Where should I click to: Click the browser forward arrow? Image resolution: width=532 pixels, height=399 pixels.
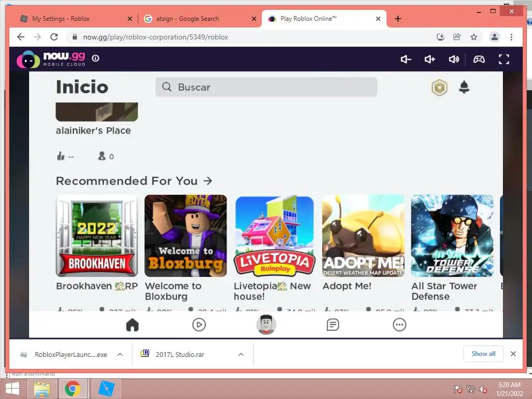[x=37, y=37]
